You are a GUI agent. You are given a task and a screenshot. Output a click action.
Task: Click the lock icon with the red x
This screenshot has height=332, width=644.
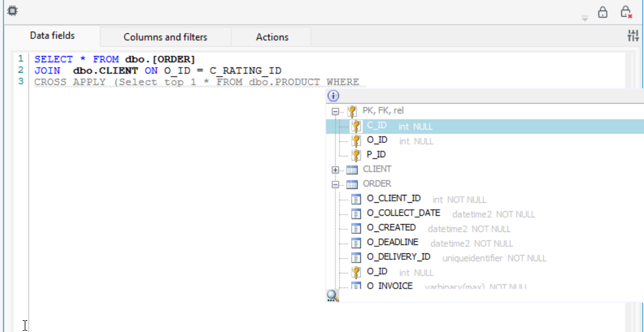coord(626,12)
